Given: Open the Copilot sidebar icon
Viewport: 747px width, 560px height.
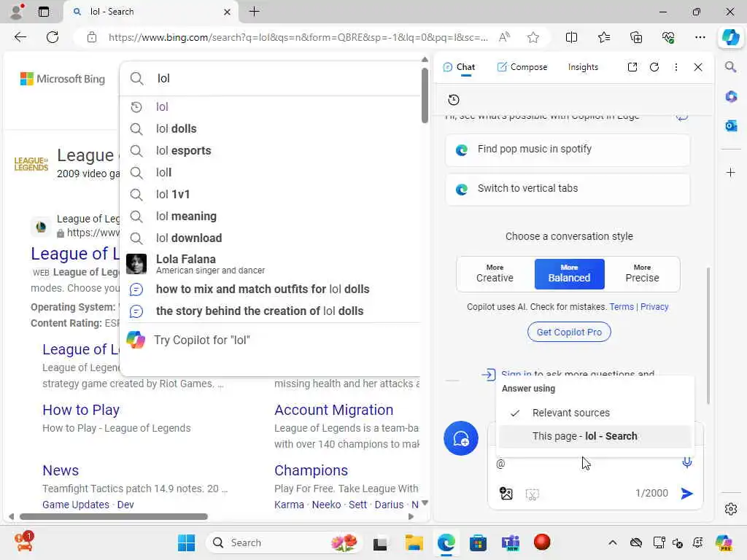Looking at the screenshot, I should pyautogui.click(x=730, y=37).
